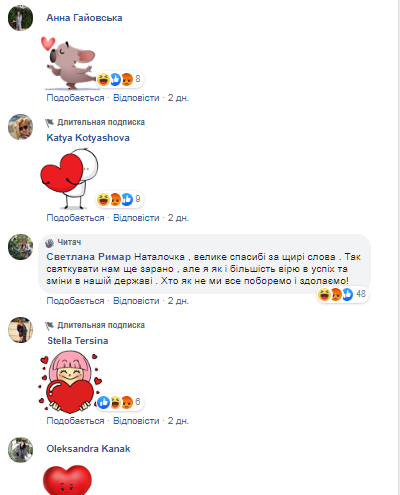400x495 pixels.
Task: Open Анна Гайовська profile name link
Action: point(84,18)
